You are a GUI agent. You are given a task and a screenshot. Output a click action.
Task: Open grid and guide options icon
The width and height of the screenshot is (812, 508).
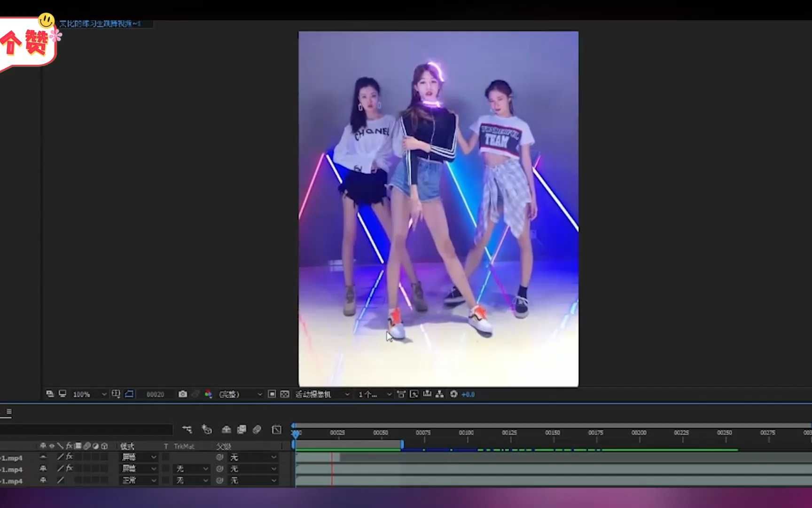pyautogui.click(x=116, y=394)
